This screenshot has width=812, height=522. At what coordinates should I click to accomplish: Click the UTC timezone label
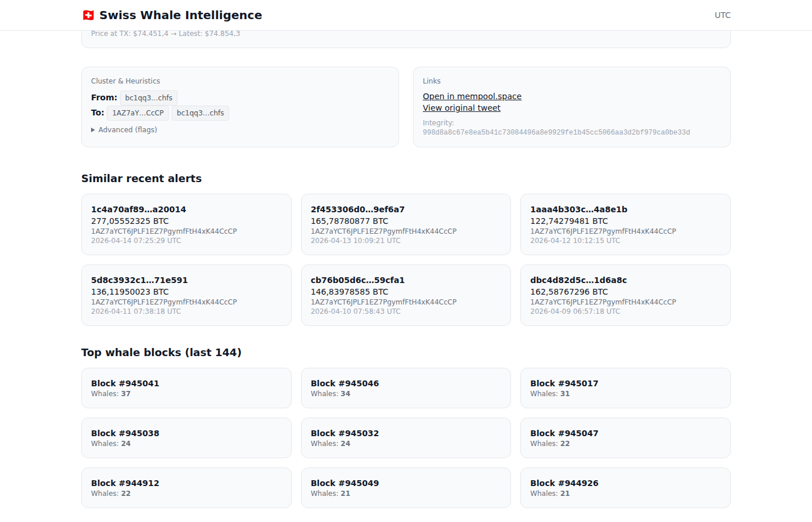tap(722, 15)
